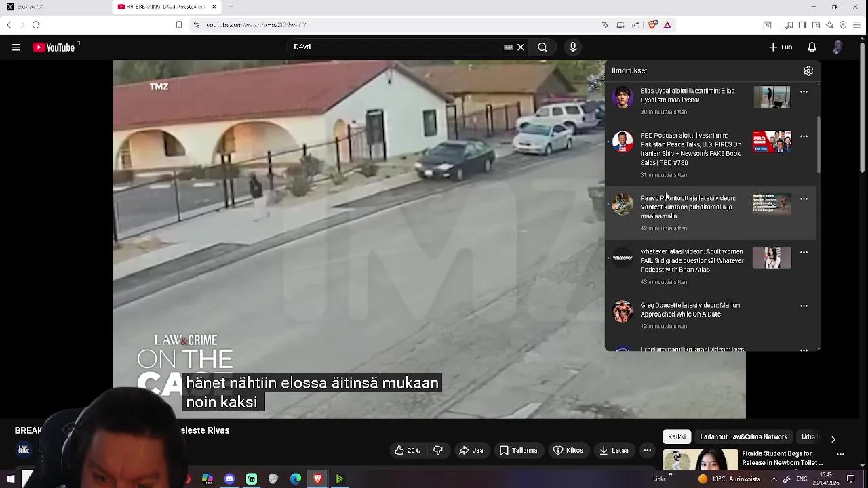Open options for Elias Uysal notification
This screenshot has height=488, width=868.
click(804, 91)
